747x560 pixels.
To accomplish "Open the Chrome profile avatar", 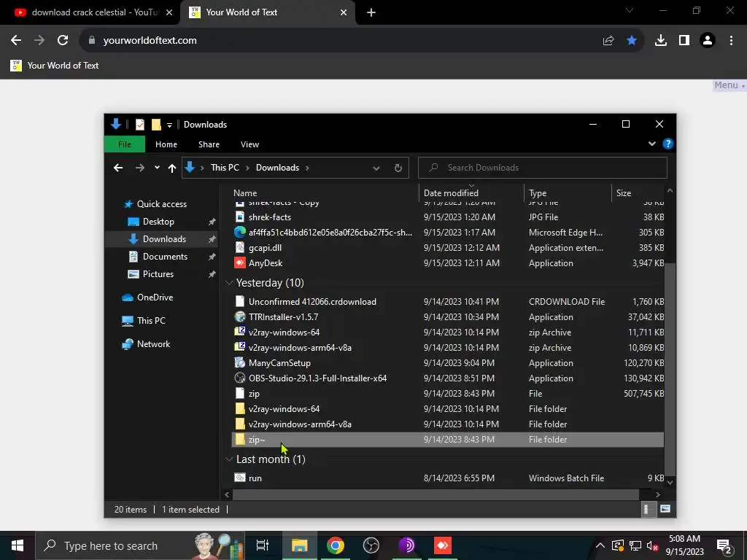I will point(708,41).
